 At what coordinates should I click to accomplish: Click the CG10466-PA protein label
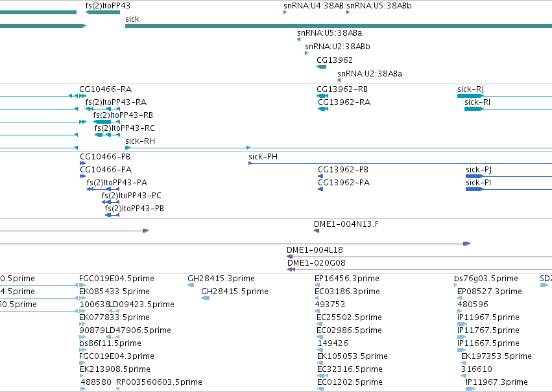tap(106, 170)
